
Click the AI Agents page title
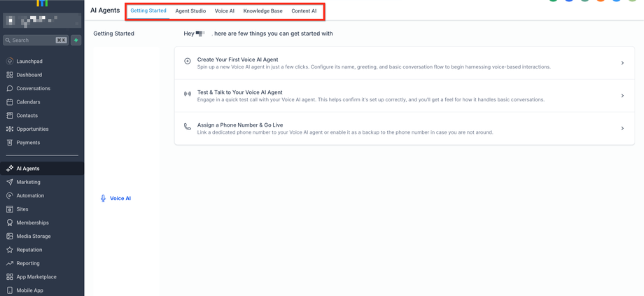click(x=105, y=10)
